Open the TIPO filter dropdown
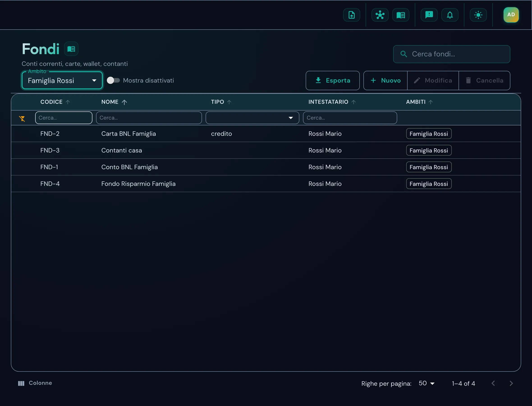This screenshot has width=532, height=406. tap(252, 118)
